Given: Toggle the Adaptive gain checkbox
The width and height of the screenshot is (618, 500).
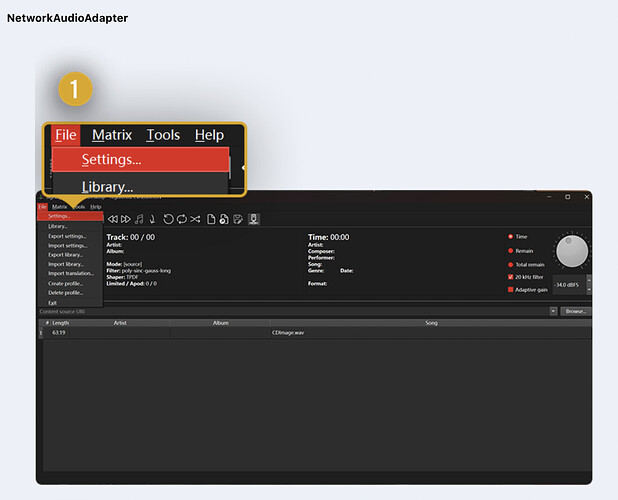Looking at the screenshot, I should [510, 290].
